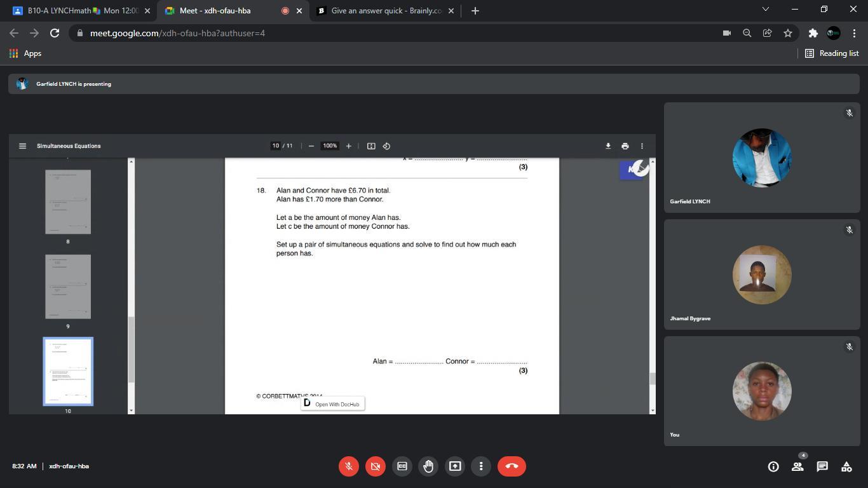868x488 pixels.
Task: Close the Meet tab
Action: pos(299,11)
